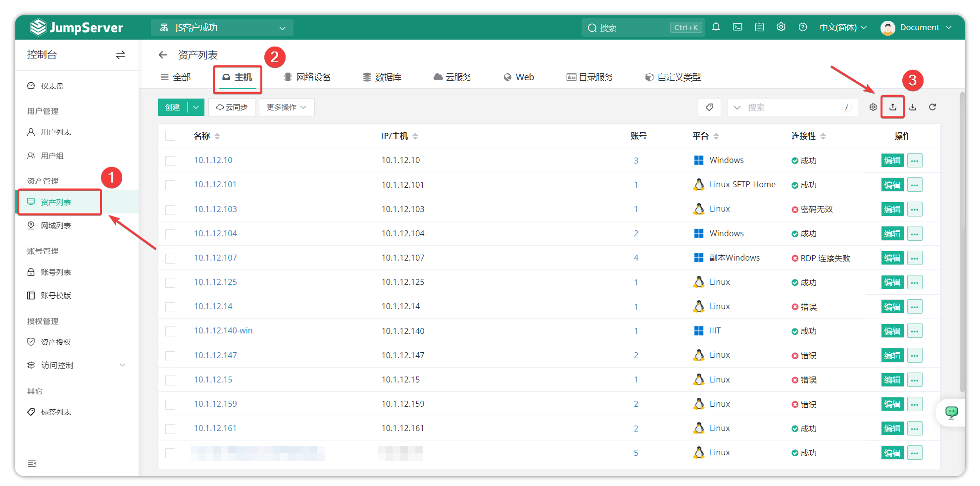Tick the checkbox for 10.1.12.107 row
980x486 pixels.
coord(170,258)
